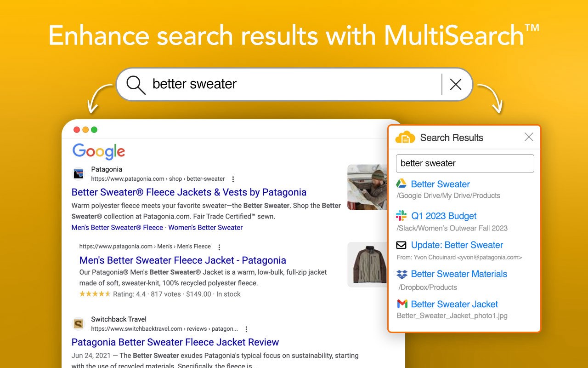This screenshot has width=588, height=368.
Task: Click the magnifying glass search icon
Action: point(136,85)
